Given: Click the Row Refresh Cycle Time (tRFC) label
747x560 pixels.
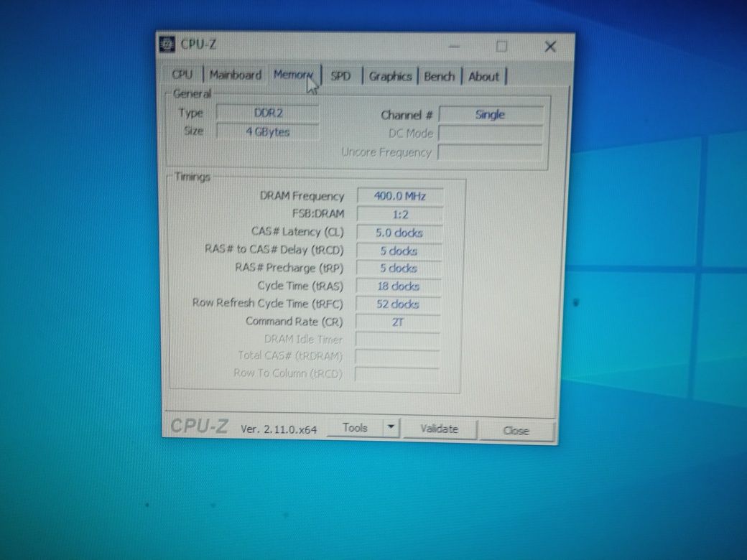Looking at the screenshot, I should click(x=267, y=303).
